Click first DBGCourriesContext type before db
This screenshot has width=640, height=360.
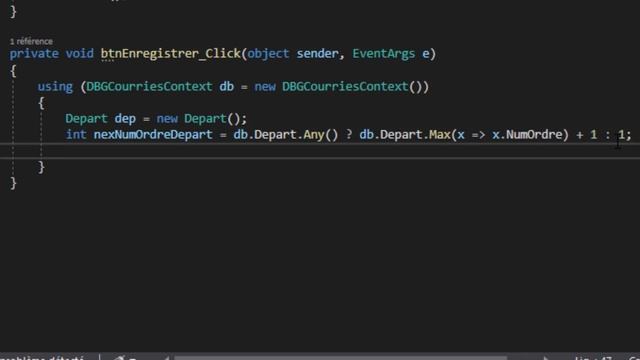pos(149,87)
